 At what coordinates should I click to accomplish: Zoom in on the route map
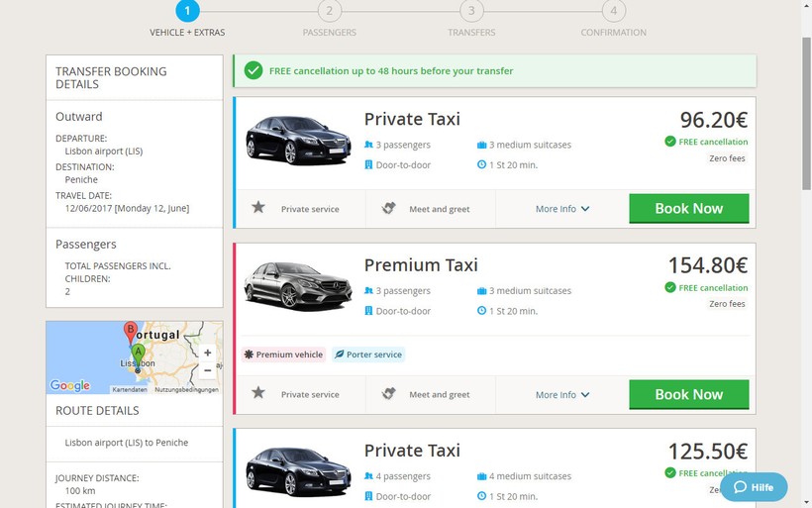point(207,353)
